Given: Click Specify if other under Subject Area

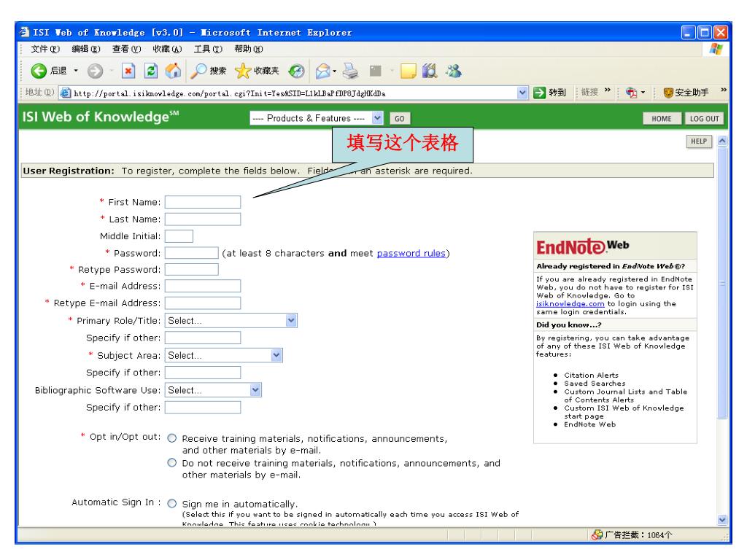Looking at the screenshot, I should 203,373.
